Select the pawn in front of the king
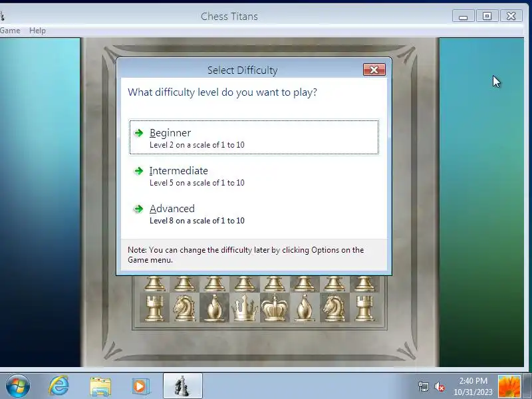This screenshot has height=399, width=532. click(275, 284)
